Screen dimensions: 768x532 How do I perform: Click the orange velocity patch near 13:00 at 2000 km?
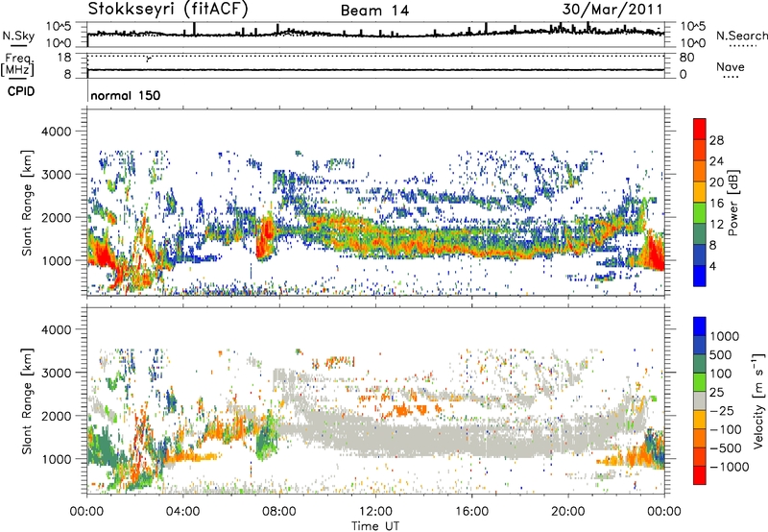[403, 409]
